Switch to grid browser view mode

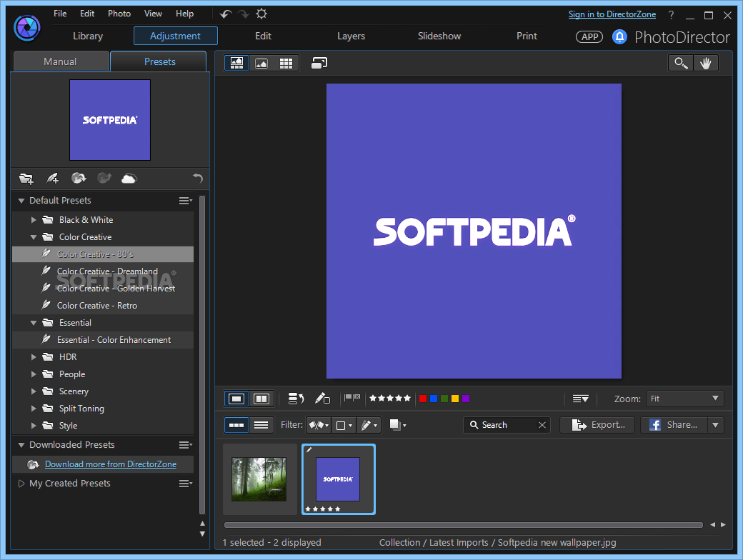pos(286,63)
